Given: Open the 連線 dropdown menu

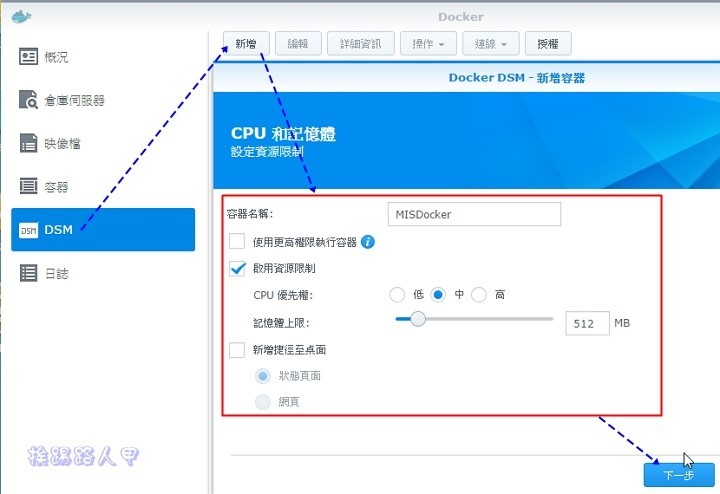Looking at the screenshot, I should 491,44.
